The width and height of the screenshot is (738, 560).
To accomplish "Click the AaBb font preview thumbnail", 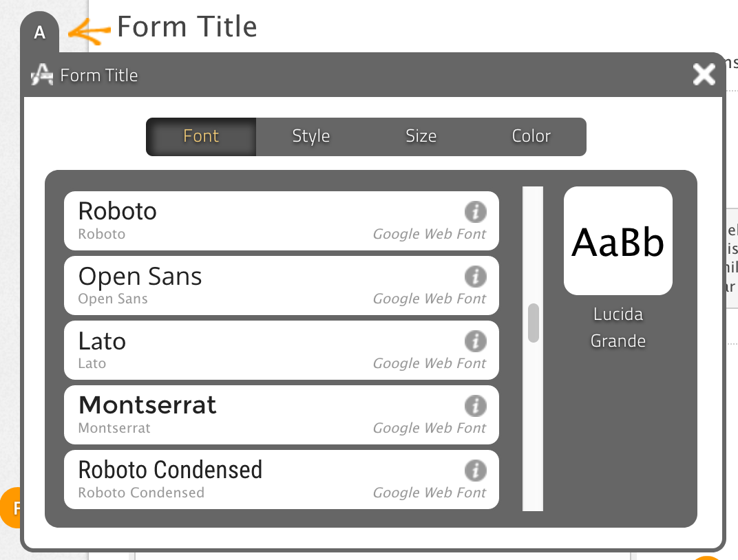I will pos(618,241).
